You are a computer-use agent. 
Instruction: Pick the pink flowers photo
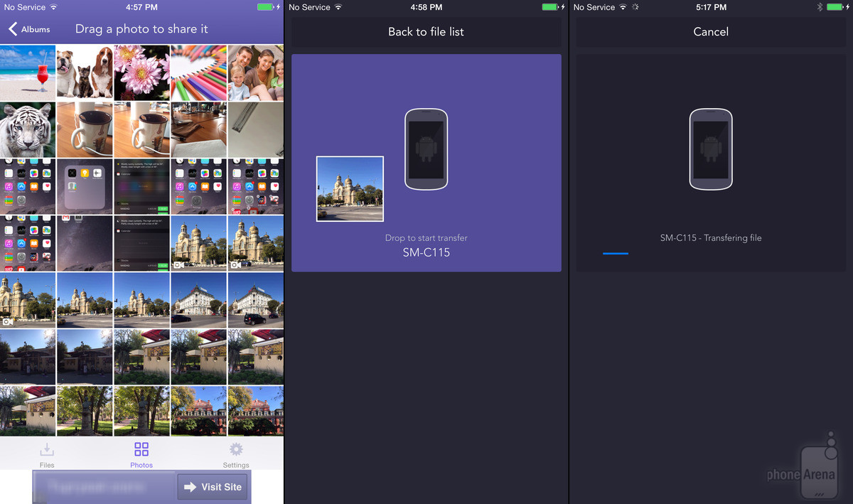pos(141,73)
